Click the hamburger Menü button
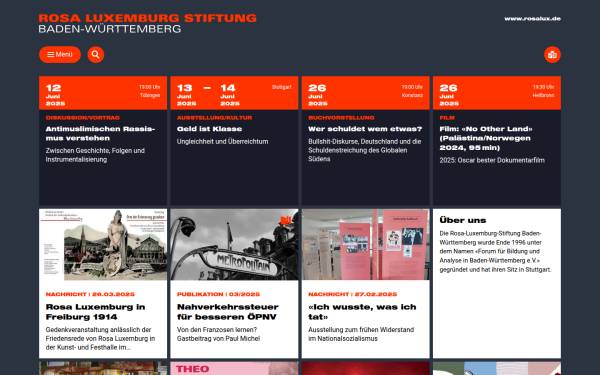600x375 pixels. click(x=60, y=55)
